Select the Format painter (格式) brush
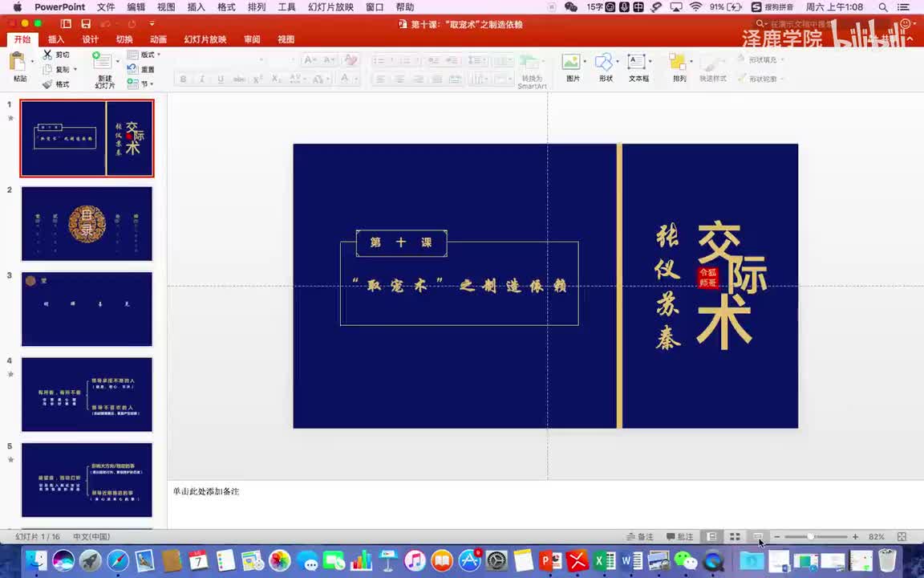The image size is (924, 578). tap(48, 84)
